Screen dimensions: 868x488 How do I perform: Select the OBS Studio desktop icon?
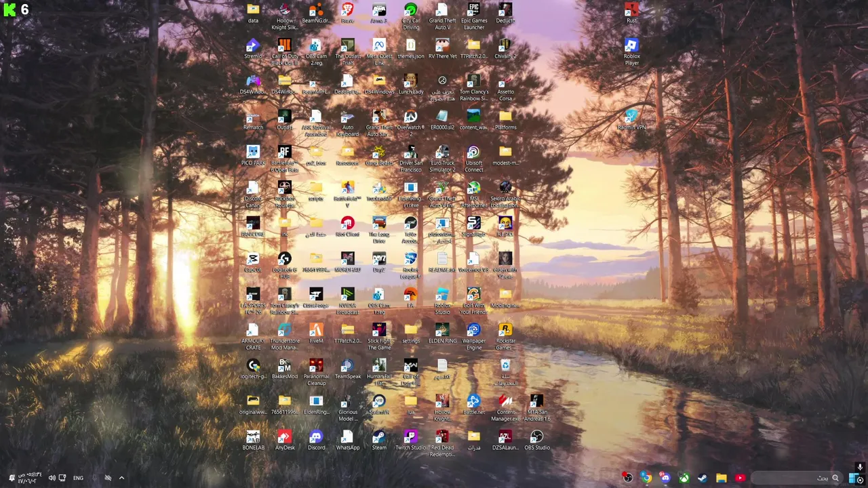(537, 441)
